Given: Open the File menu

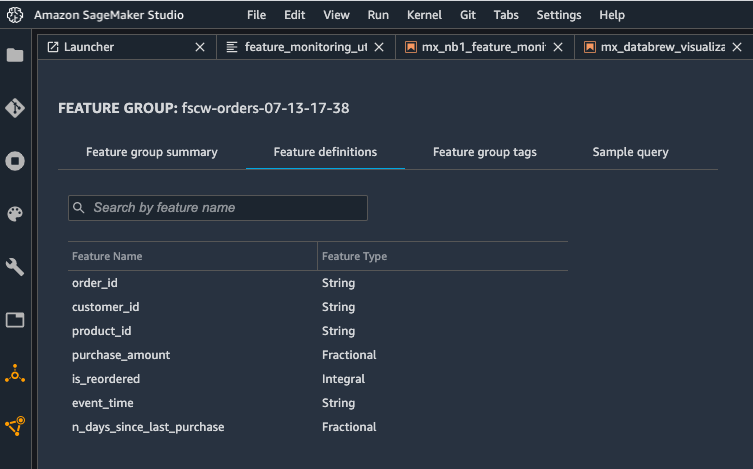Looking at the screenshot, I should (256, 15).
